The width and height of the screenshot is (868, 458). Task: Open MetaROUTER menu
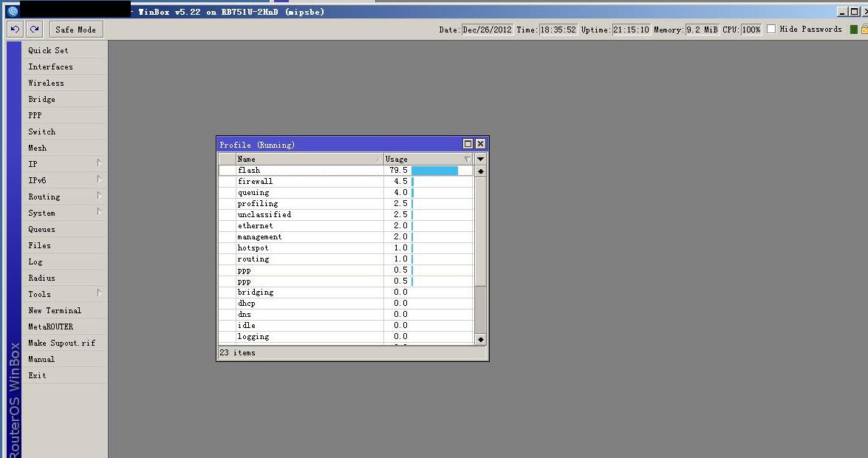(x=64, y=327)
